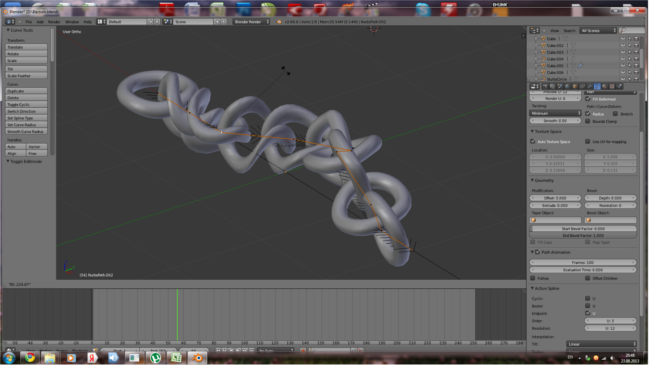This screenshot has height=365, width=649.
Task: Open the Twisting Minimum dropdown
Action: click(x=555, y=113)
